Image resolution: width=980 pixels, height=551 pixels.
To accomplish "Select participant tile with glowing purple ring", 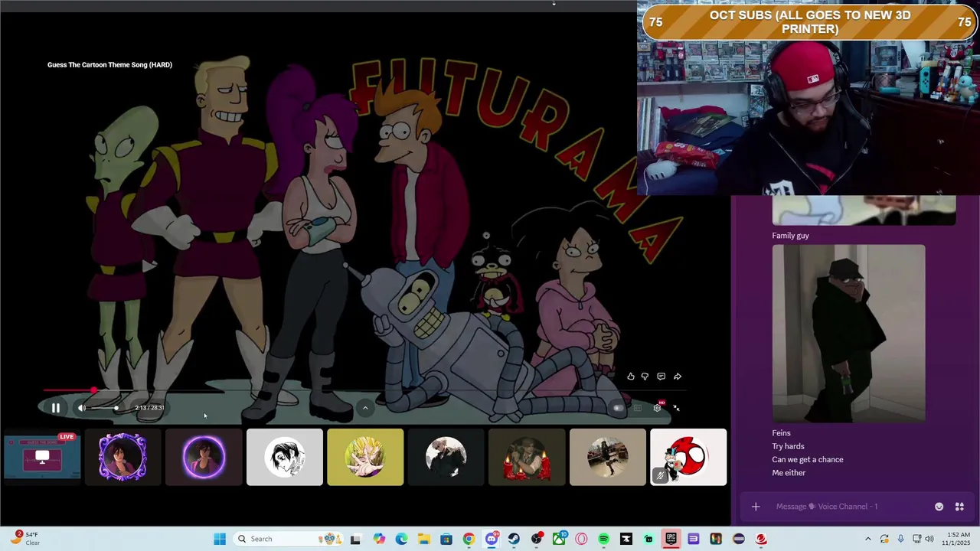I will click(x=204, y=457).
